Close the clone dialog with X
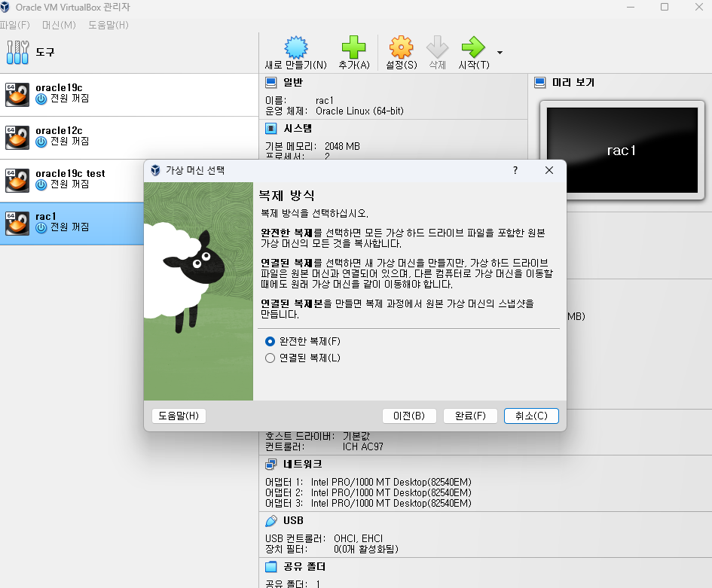712x588 pixels. point(549,170)
